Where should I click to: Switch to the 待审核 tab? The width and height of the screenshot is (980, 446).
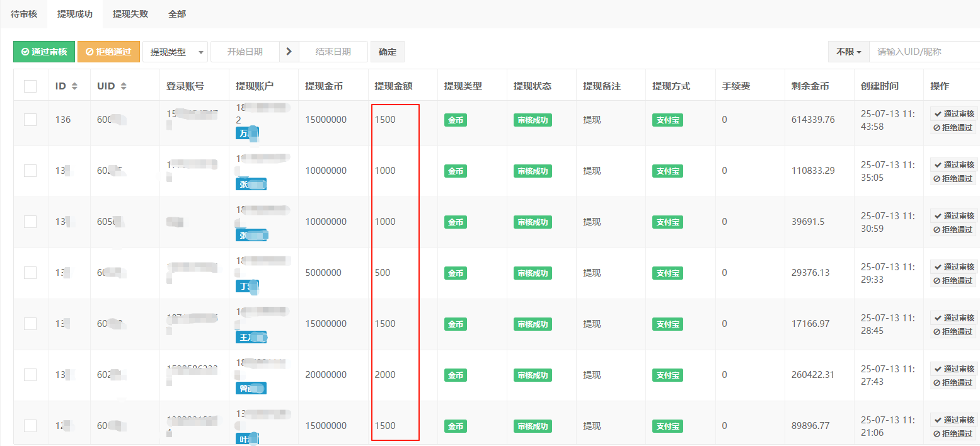pos(24,14)
